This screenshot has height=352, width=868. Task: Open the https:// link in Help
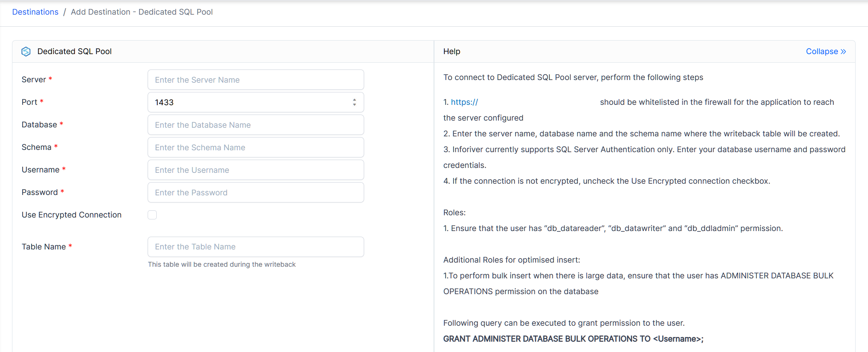pos(464,102)
